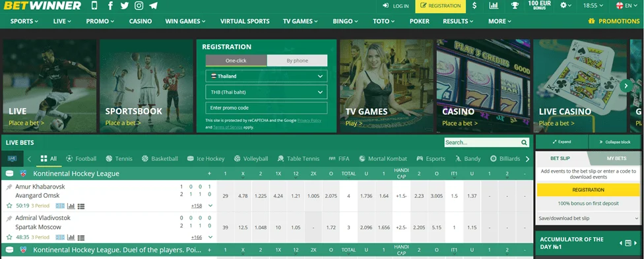644x259 pixels.
Task: Filter live bets by Mortal Kombat
Action: tap(383, 158)
